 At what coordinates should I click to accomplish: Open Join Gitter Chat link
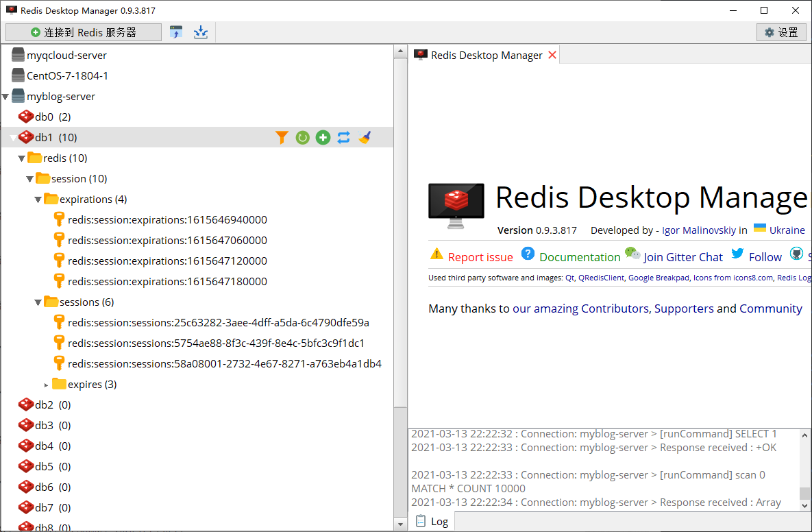(x=683, y=257)
